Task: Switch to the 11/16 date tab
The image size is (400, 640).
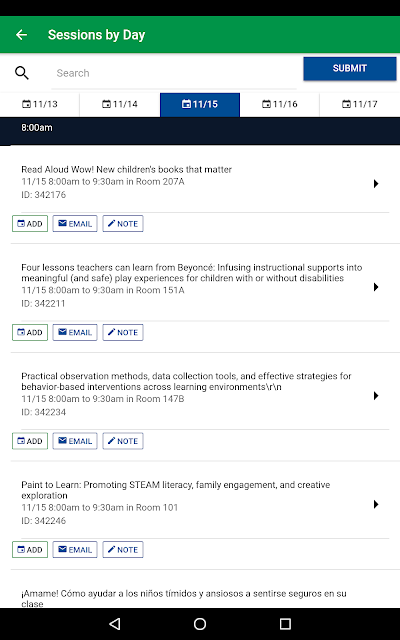Action: (x=280, y=104)
